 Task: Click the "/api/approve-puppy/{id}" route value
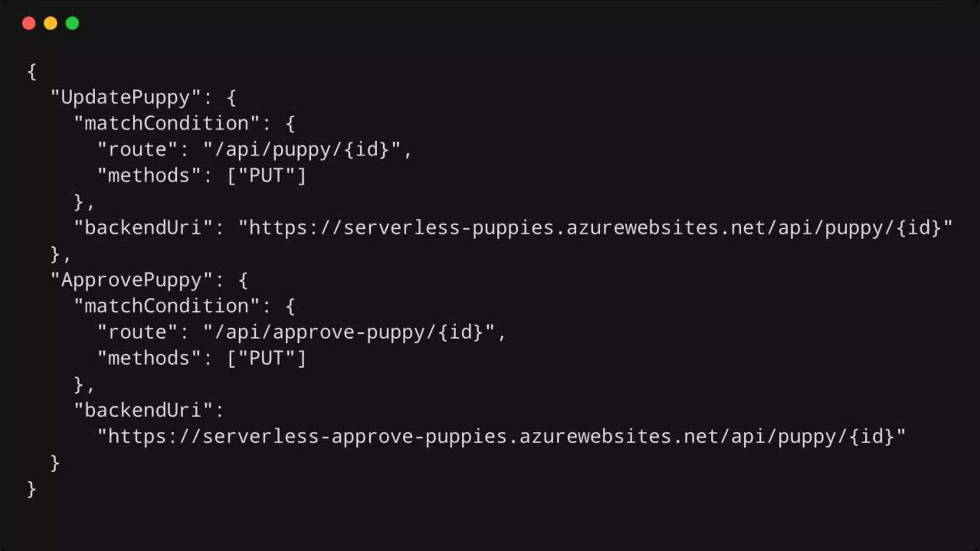pos(349,332)
